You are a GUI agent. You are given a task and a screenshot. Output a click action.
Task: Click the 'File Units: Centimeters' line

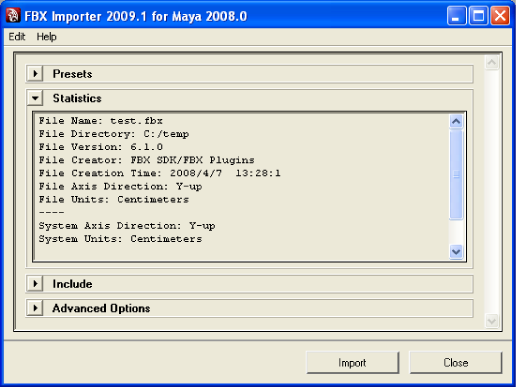point(114,200)
